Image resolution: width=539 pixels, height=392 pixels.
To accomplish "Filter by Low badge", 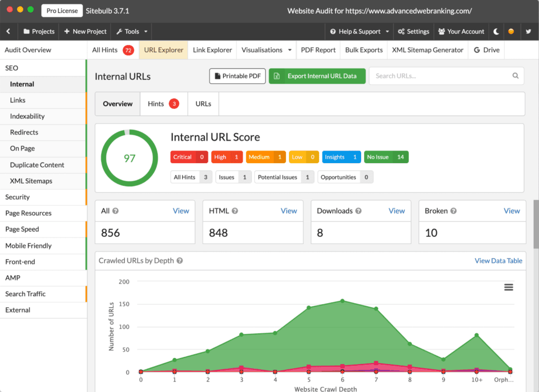I will 304,157.
